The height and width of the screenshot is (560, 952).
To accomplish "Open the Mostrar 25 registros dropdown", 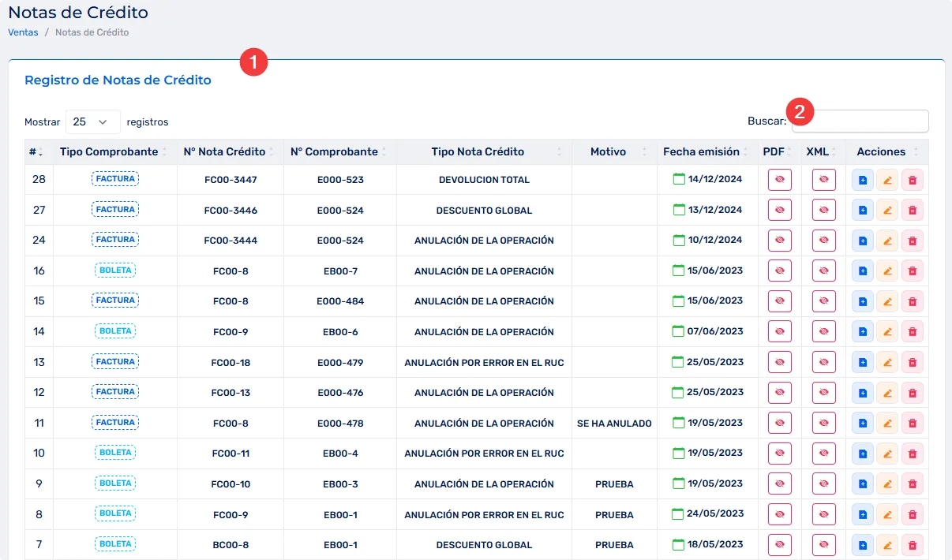I will (x=92, y=122).
